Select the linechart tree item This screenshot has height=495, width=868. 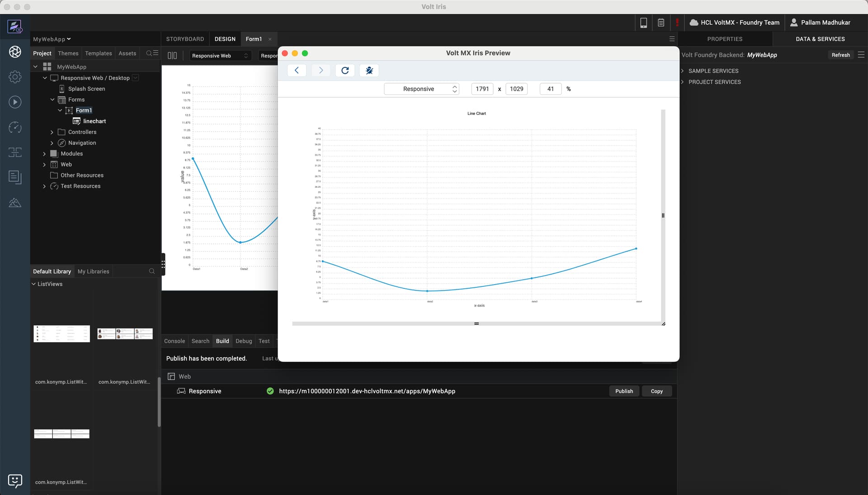94,121
